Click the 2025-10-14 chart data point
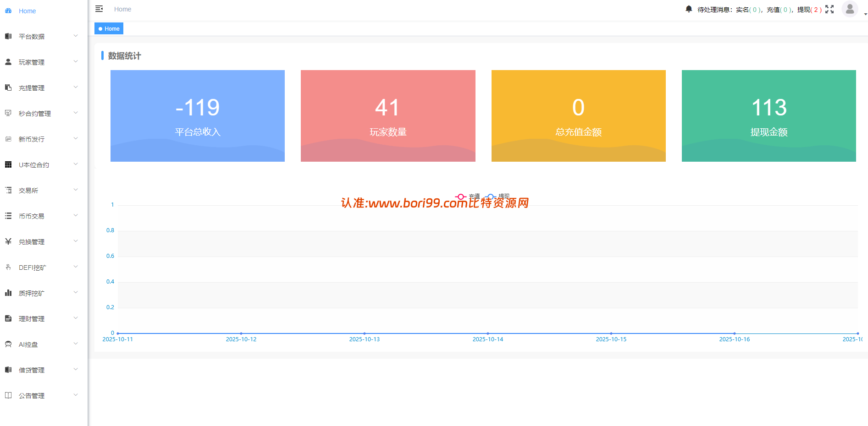This screenshot has width=868, height=426. coord(488,333)
